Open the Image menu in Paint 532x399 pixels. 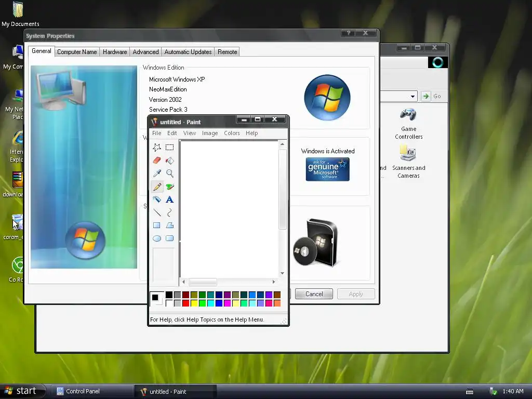pos(210,133)
